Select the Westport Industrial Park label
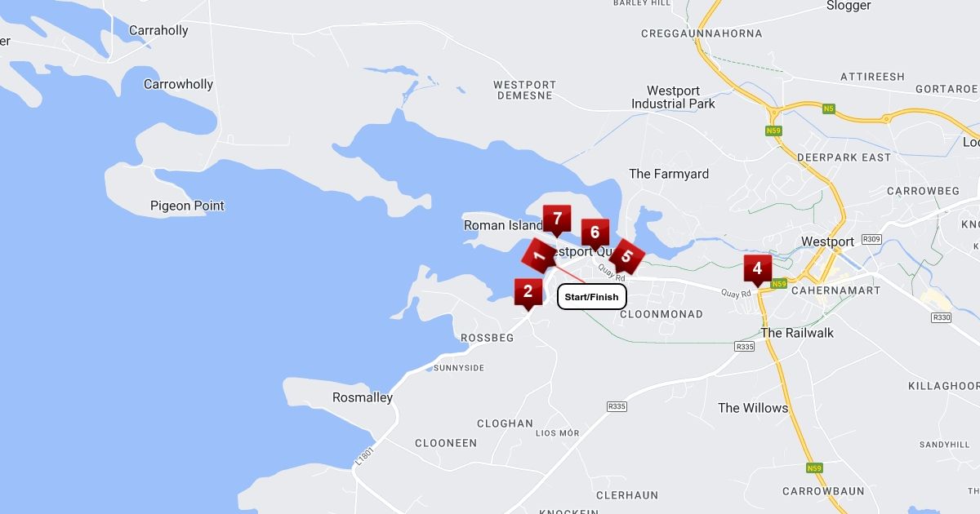980x514 pixels. tap(673, 97)
